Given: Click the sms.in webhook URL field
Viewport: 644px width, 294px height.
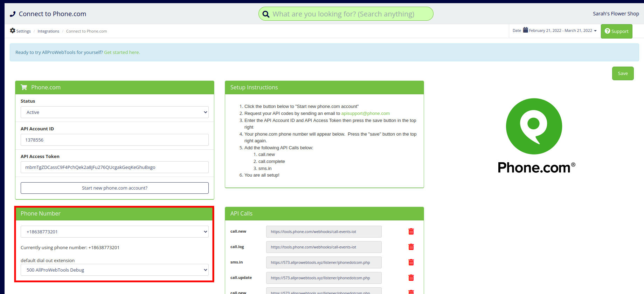Looking at the screenshot, I should [x=324, y=262].
